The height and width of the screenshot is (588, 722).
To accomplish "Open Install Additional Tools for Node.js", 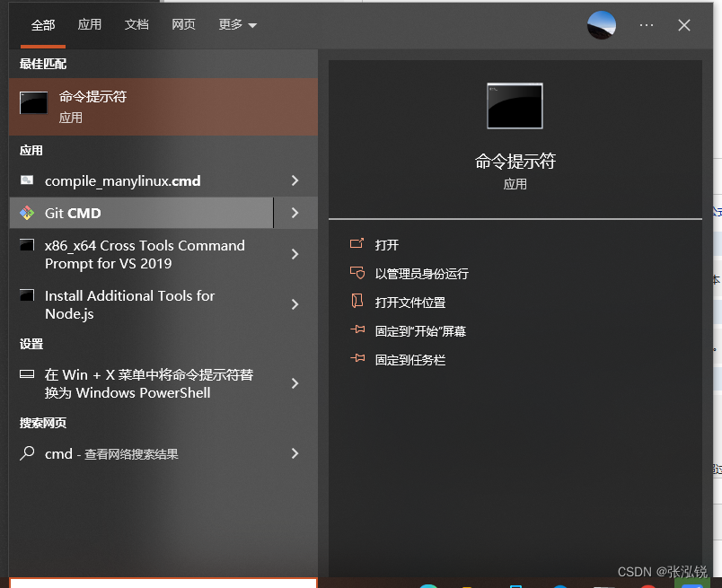I will pyautogui.click(x=142, y=304).
